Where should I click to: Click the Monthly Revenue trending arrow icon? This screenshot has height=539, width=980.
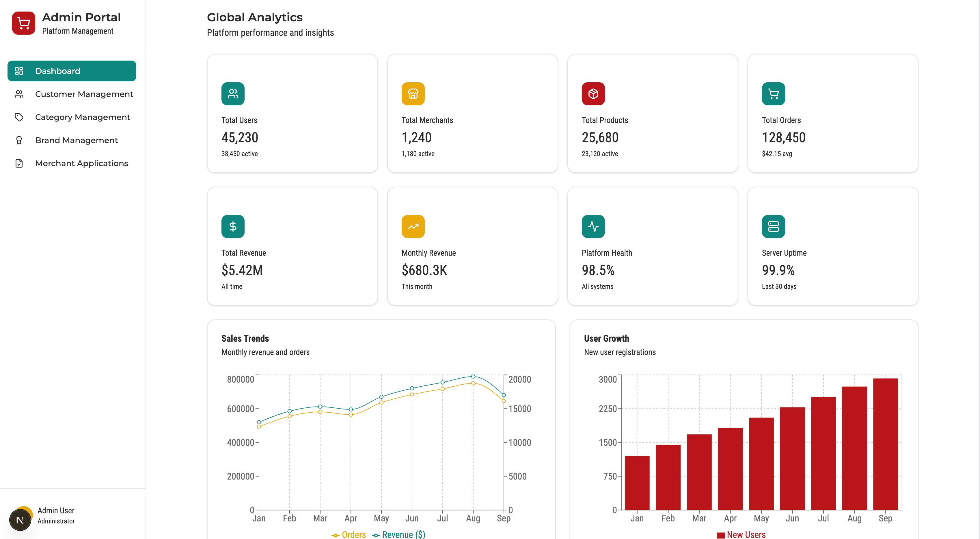tap(413, 226)
